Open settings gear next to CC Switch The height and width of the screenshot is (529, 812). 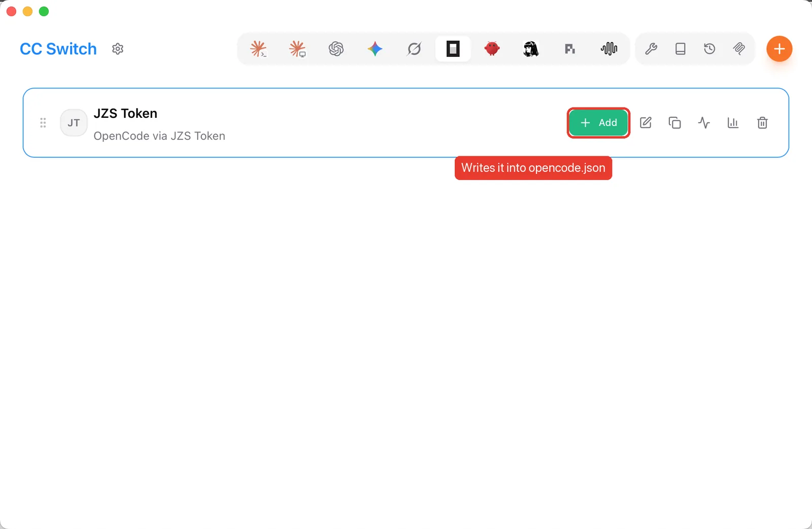point(118,49)
